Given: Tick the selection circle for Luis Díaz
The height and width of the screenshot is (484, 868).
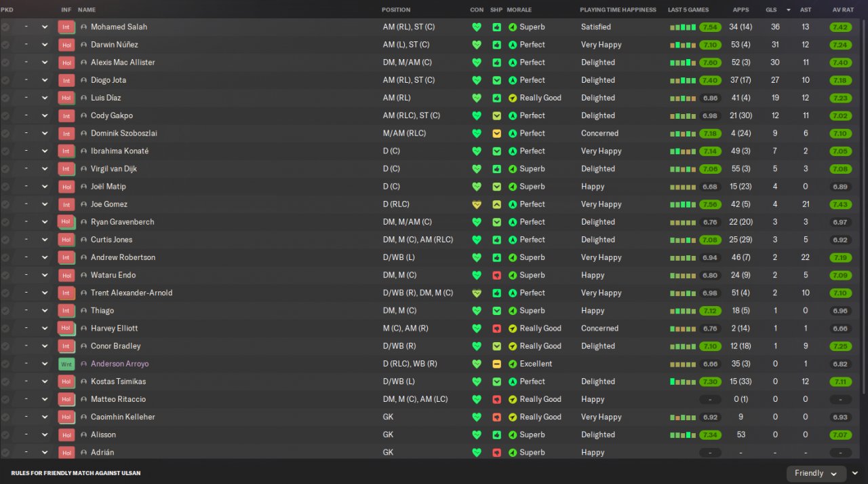Looking at the screenshot, I should pos(5,98).
